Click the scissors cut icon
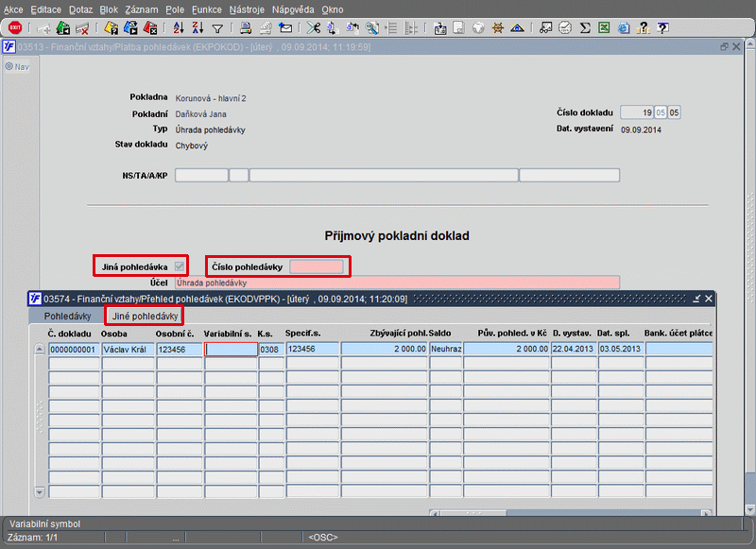Viewport: 756px width, 549px height. 314,28
